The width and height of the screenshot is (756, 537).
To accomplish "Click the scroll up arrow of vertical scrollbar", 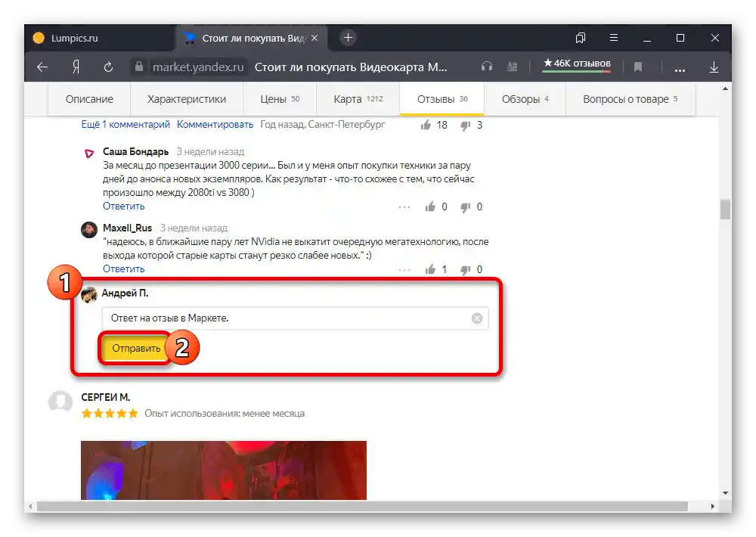I will coord(725,88).
